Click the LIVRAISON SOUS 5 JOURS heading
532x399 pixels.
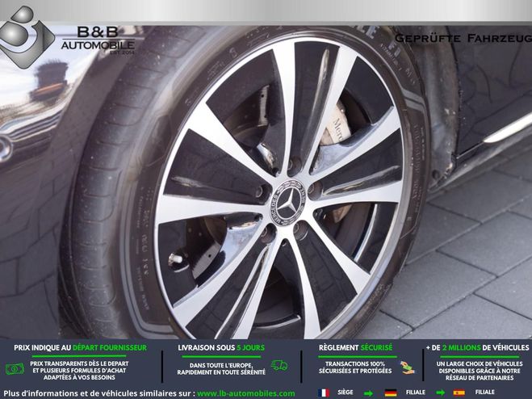tap(221, 348)
